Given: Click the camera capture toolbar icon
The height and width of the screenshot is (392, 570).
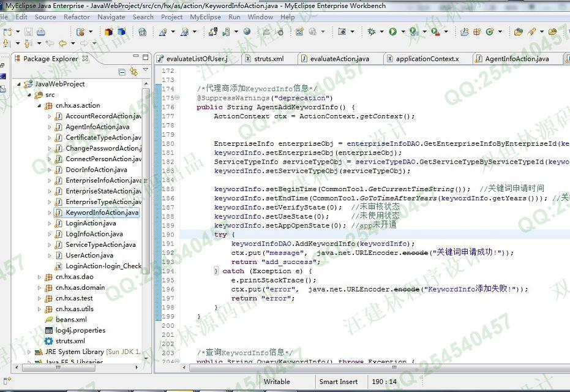Looking at the screenshot, I should point(342,32).
